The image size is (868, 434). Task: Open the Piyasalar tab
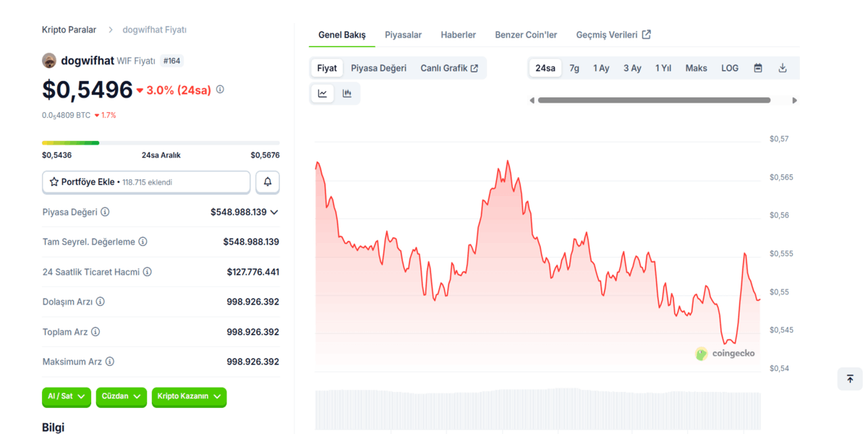(403, 35)
